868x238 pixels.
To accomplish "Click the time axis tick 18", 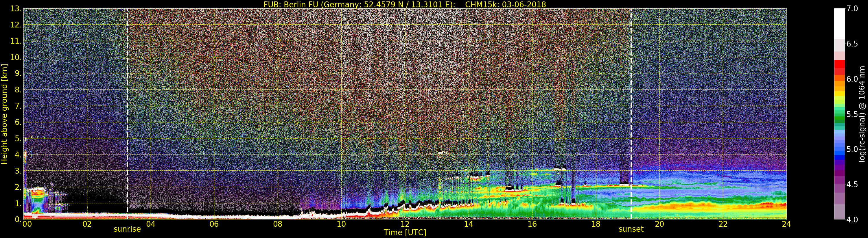I will tap(596, 224).
